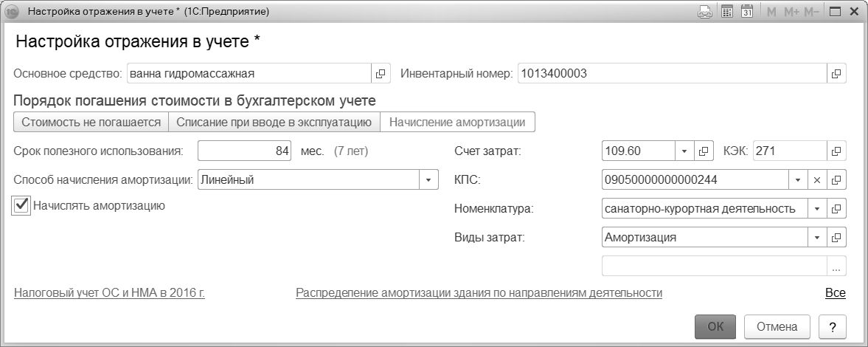868x347 pixels.
Task: Open the Номенклатура dropdown list
Action: pyautogui.click(x=816, y=209)
